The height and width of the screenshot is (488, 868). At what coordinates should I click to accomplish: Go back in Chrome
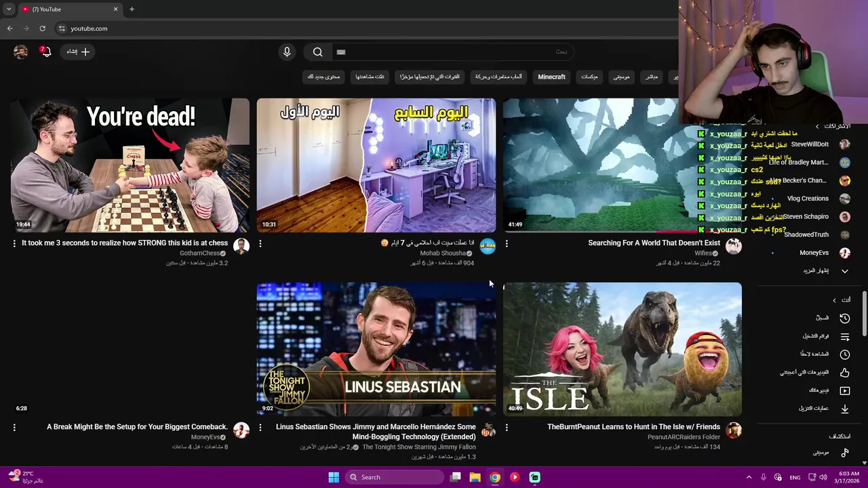(x=9, y=28)
